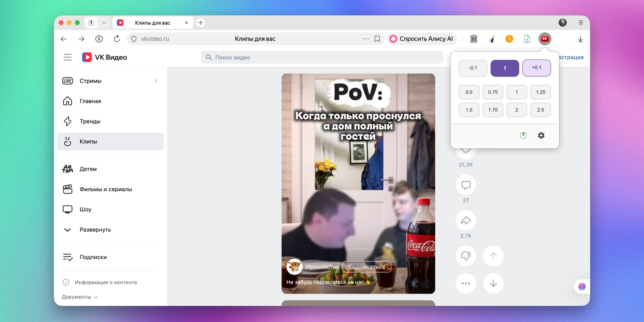Expand the sidebar with Развернуть
Image resolution: width=644 pixels, height=322 pixels.
(110, 230)
